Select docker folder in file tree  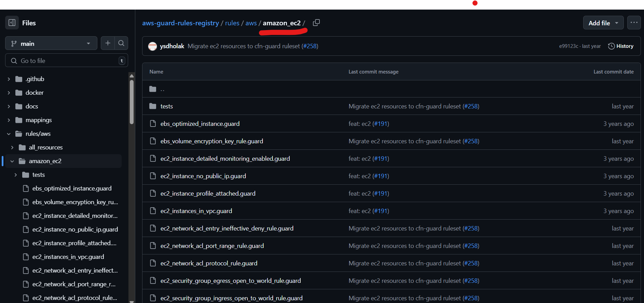tap(35, 93)
